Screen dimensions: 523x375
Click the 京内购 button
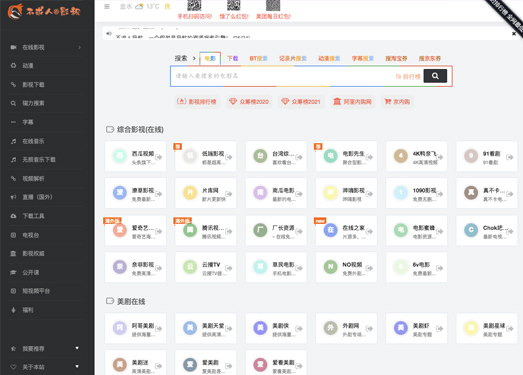pyautogui.click(x=397, y=101)
